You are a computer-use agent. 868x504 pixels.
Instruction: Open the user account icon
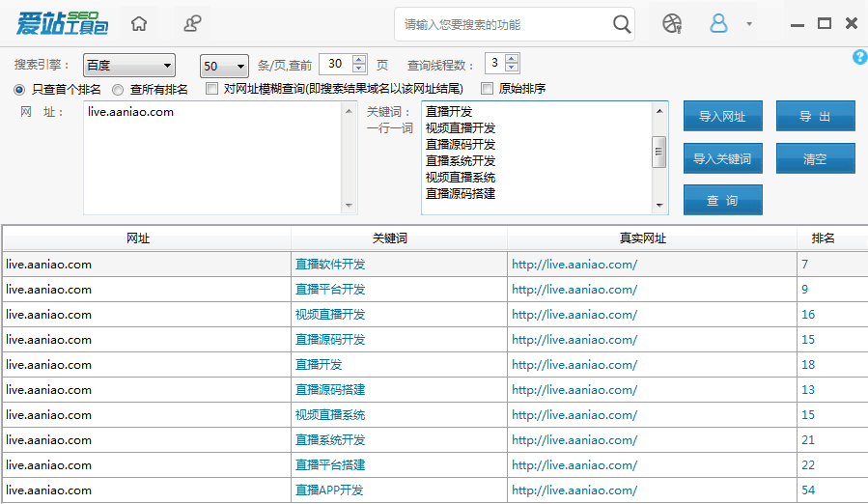tap(718, 23)
